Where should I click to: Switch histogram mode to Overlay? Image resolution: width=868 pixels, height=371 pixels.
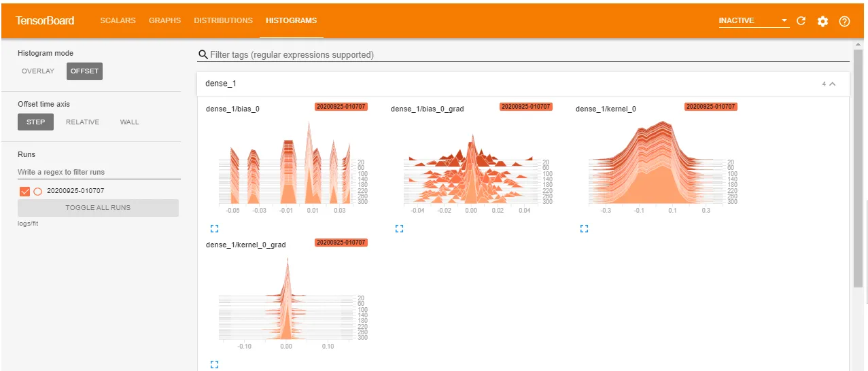point(38,71)
